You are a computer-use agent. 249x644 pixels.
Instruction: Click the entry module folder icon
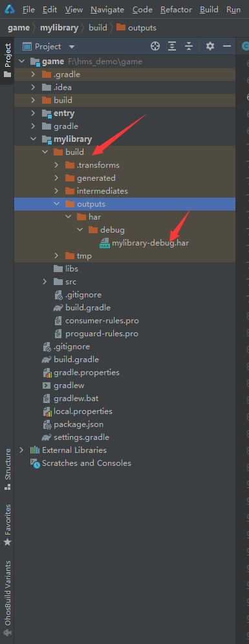(47, 113)
